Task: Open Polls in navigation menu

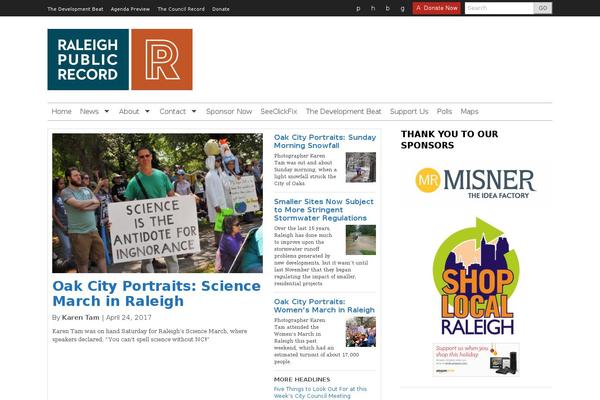Action: pos(444,111)
